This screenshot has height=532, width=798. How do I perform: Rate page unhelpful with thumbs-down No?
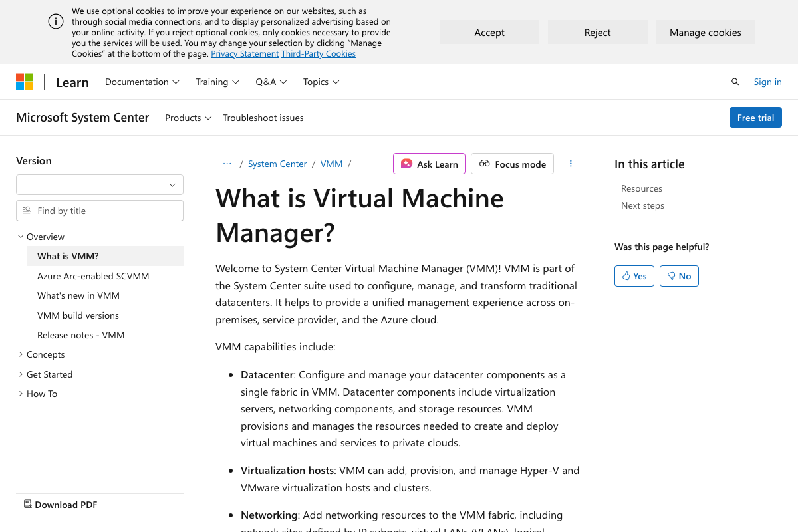coord(679,276)
